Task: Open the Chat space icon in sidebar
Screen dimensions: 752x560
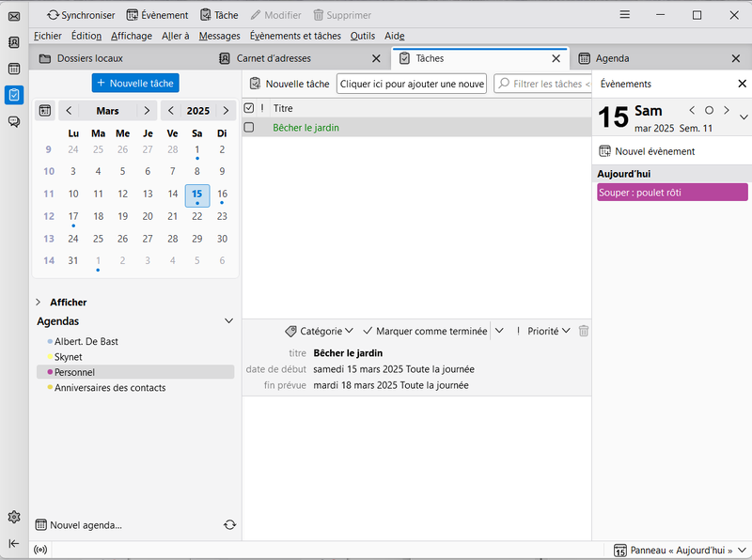Action: point(14,121)
